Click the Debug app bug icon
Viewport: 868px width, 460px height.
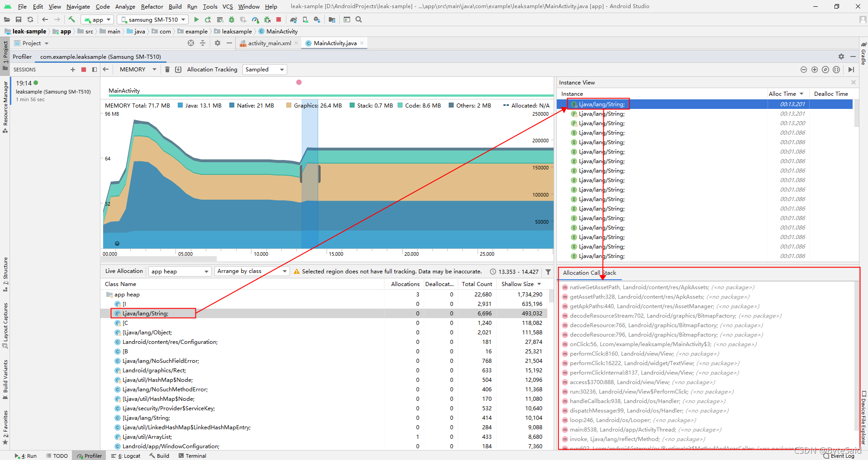coord(232,19)
